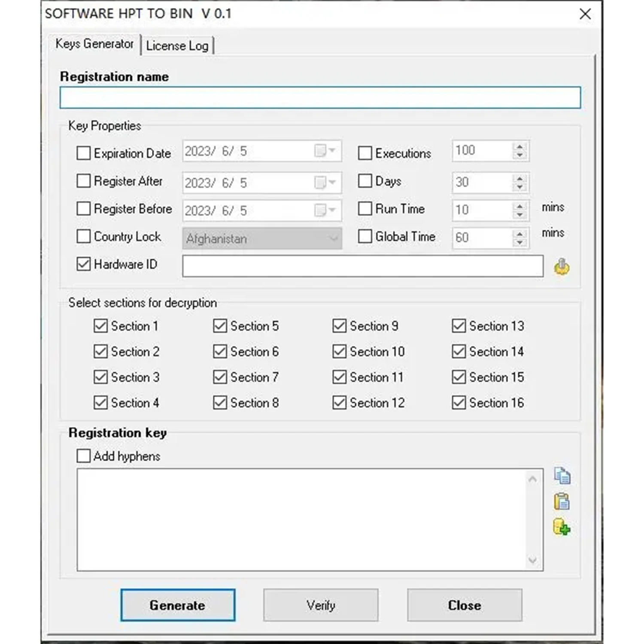
Task: Toggle Section 15 checkbox
Action: (459, 377)
